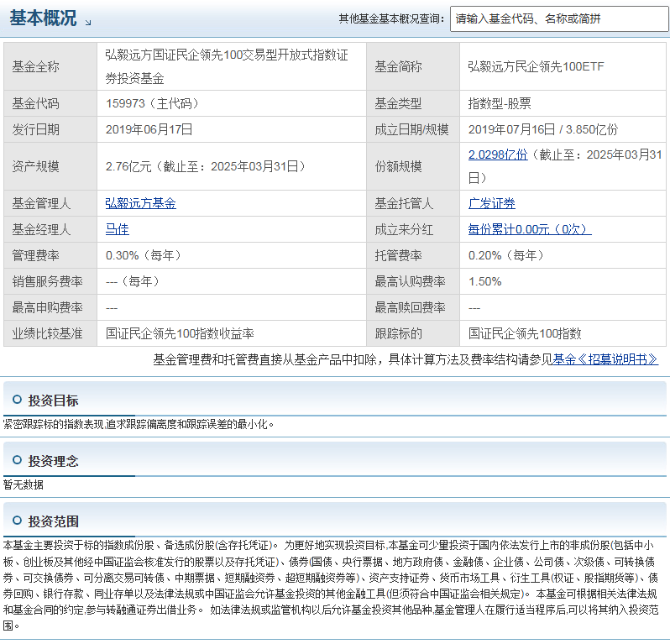Select max subscription fee value 1.50%
This screenshot has height=644, width=670.
[485, 281]
